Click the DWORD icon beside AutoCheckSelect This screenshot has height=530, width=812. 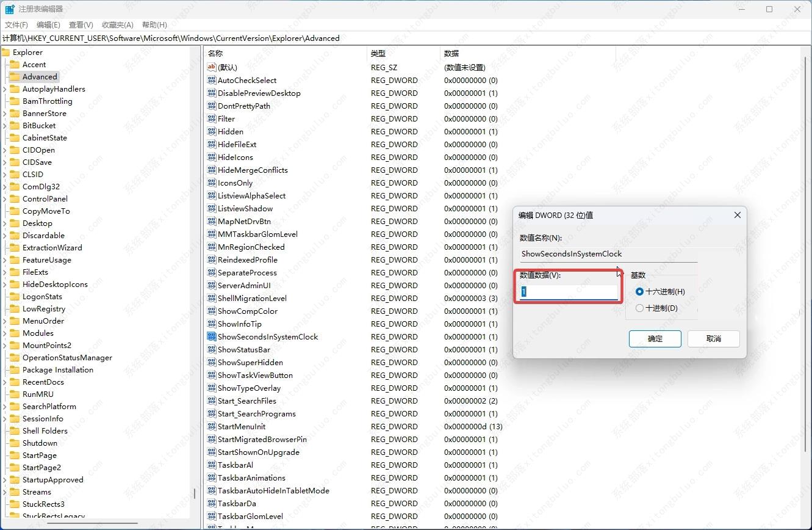pyautogui.click(x=212, y=81)
